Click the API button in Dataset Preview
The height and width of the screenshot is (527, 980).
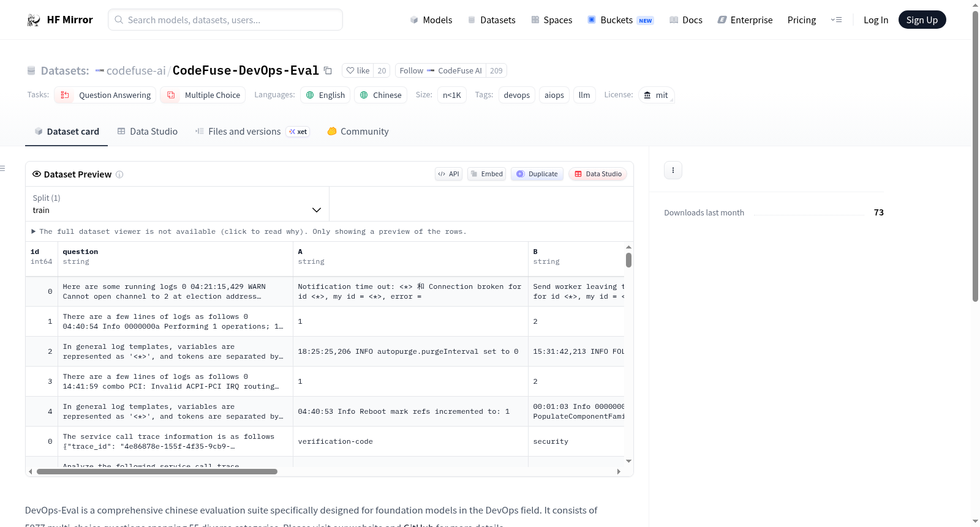[448, 174]
